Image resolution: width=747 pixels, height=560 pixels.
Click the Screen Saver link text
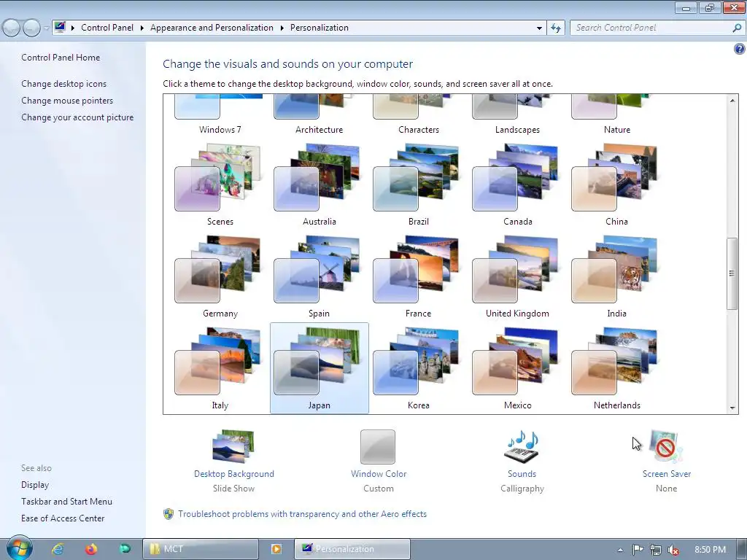(x=667, y=474)
